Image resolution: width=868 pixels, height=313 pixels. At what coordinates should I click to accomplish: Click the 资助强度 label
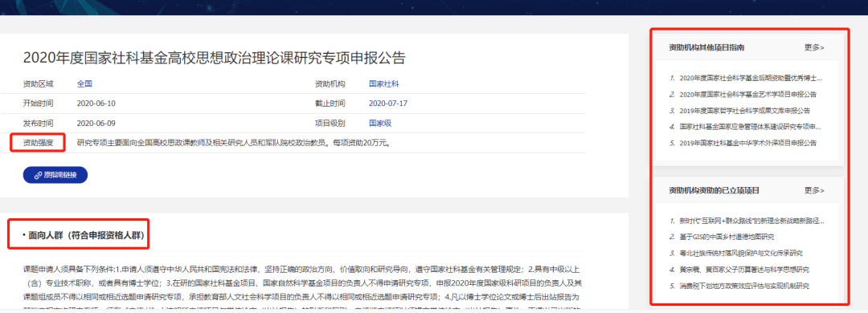[x=39, y=143]
